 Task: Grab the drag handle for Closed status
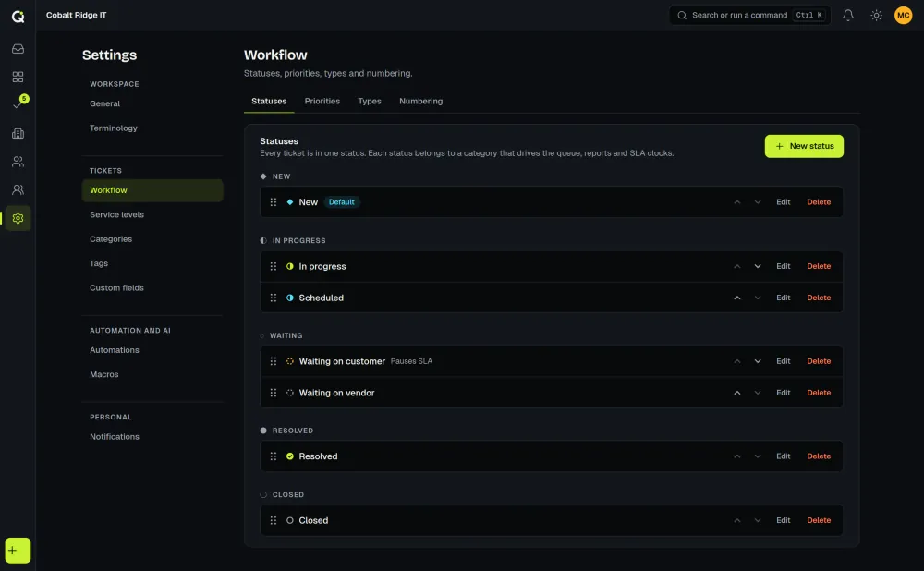(274, 520)
